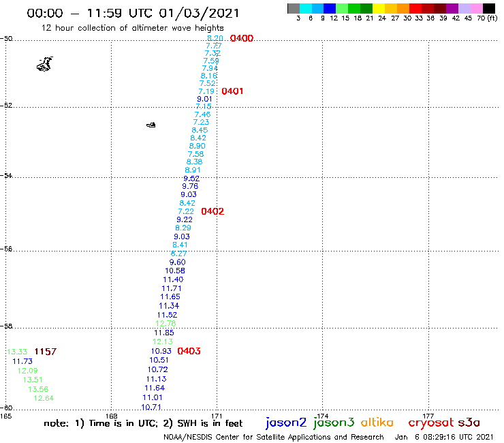Pick the cyan swatch in the legend bar

pos(306,8)
